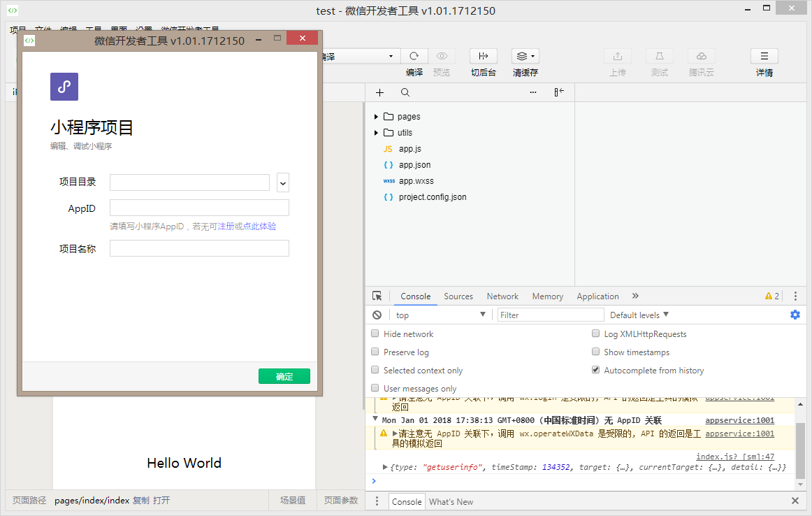Click the 注册 register link
The width and height of the screenshot is (812, 516).
click(x=226, y=227)
